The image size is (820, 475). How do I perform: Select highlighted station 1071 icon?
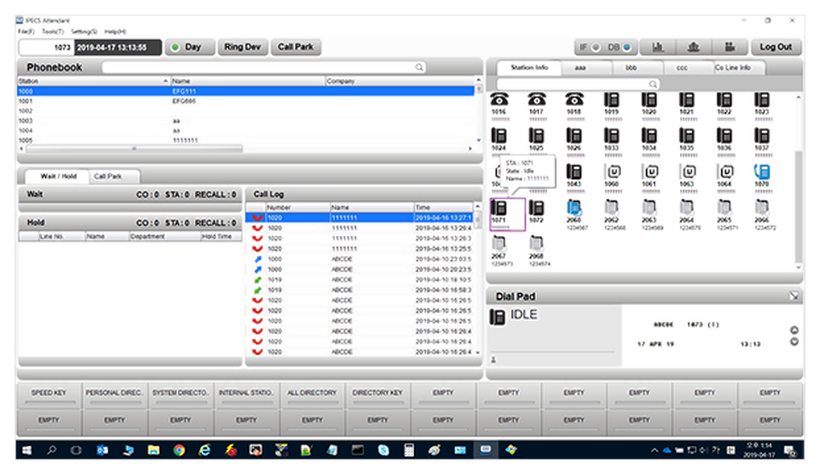499,208
